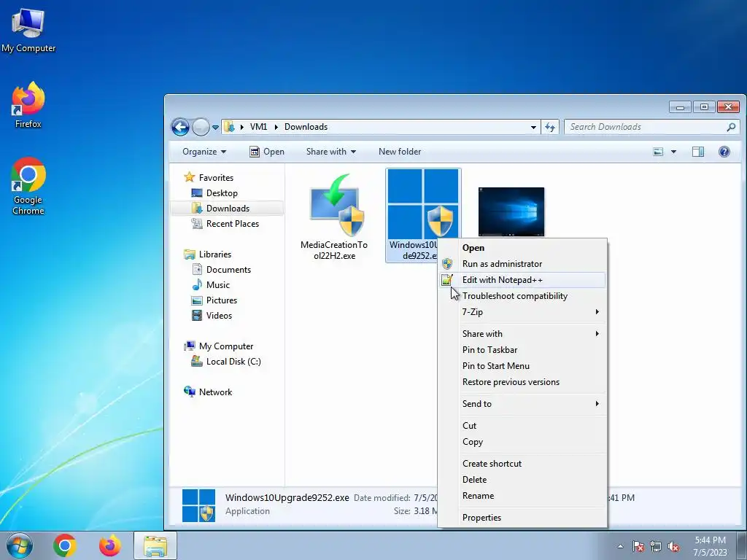Image resolution: width=747 pixels, height=560 pixels.
Task: Expand the 7-Zip submenu
Action: click(x=522, y=312)
